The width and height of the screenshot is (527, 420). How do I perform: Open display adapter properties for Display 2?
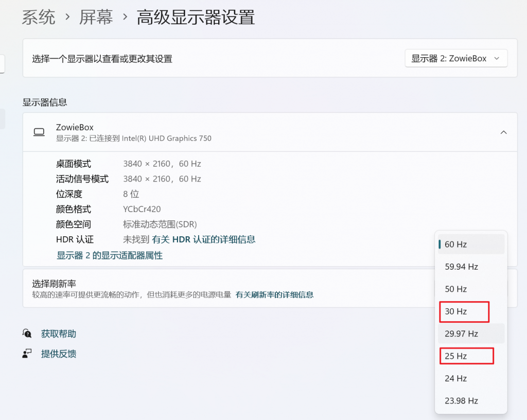[x=110, y=255]
